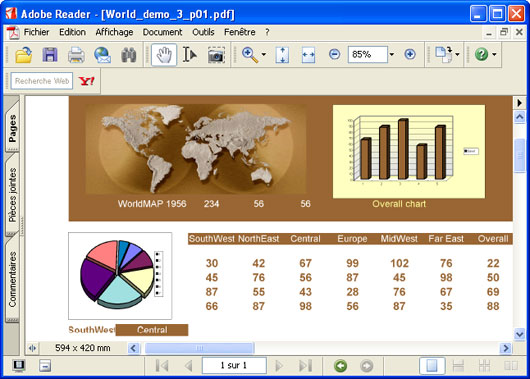This screenshot has height=379, width=530.
Task: Open the Pages side tab
Action: point(13,128)
